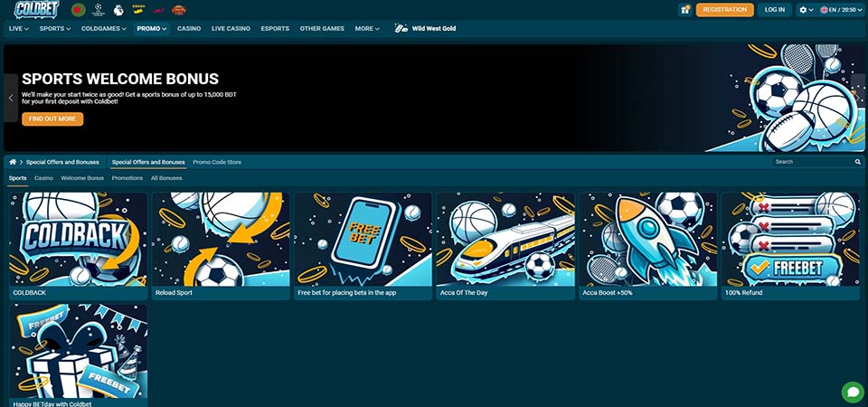The width and height of the screenshot is (868, 407).
Task: Click the UK flag language icon
Action: (824, 10)
